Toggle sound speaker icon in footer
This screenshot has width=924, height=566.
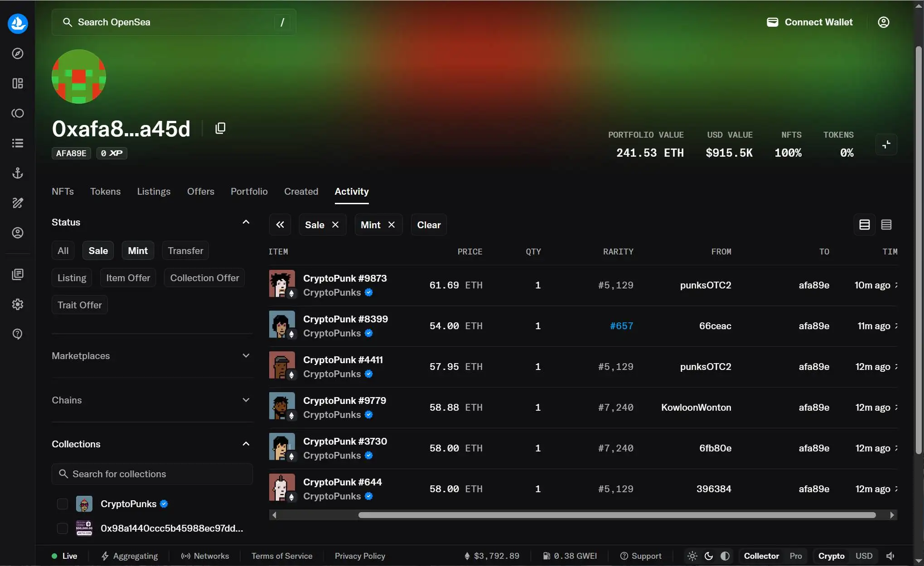coord(890,556)
